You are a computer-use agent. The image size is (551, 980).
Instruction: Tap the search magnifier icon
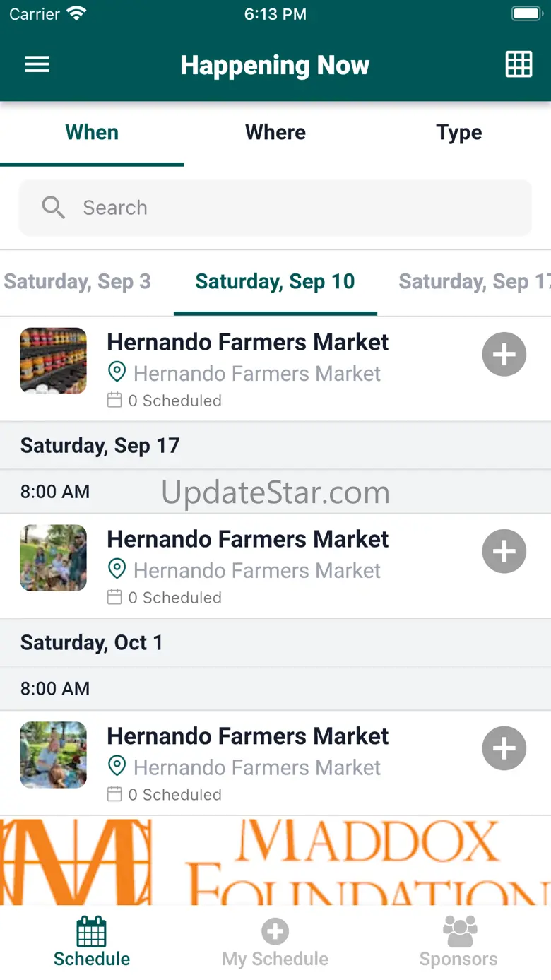[x=54, y=208]
